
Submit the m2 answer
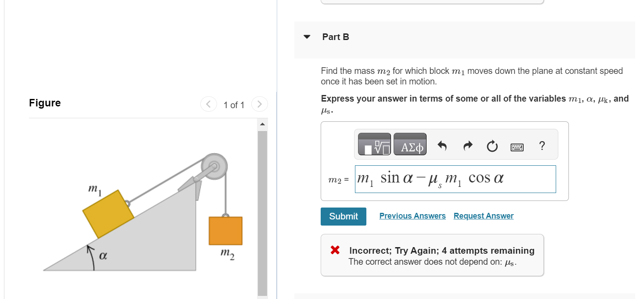click(343, 216)
